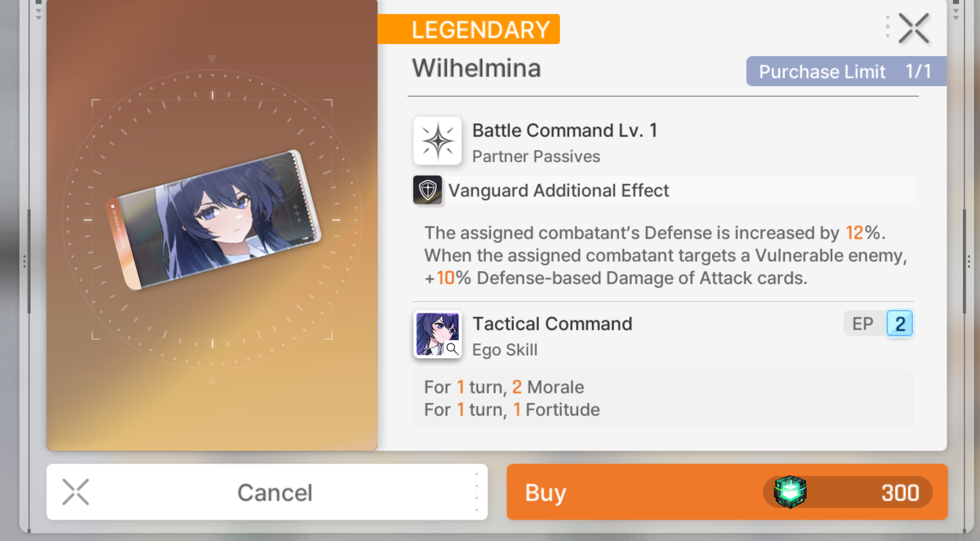Click the Defense increase description text
980x541 pixels.
(x=666, y=255)
